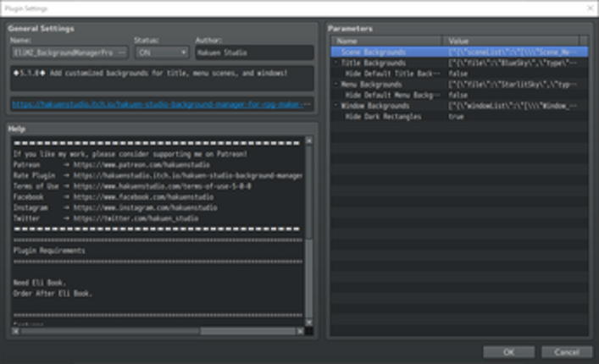
Task: Click the Name column header
Action: pyautogui.click(x=386, y=41)
